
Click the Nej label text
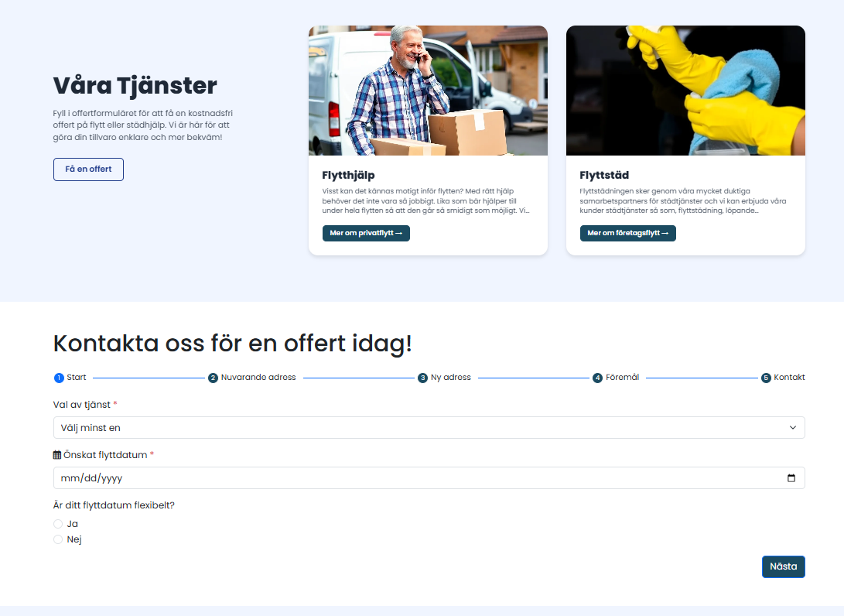tap(74, 539)
